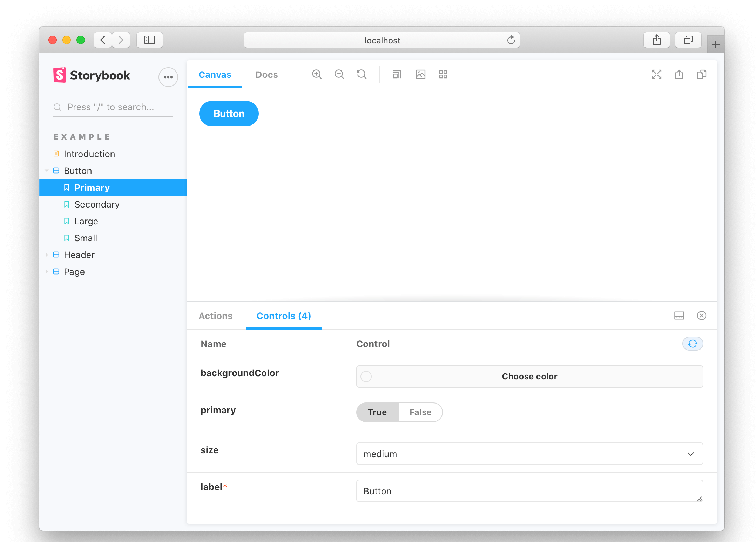756x542 pixels.
Task: Select the Small story
Action: tap(86, 238)
